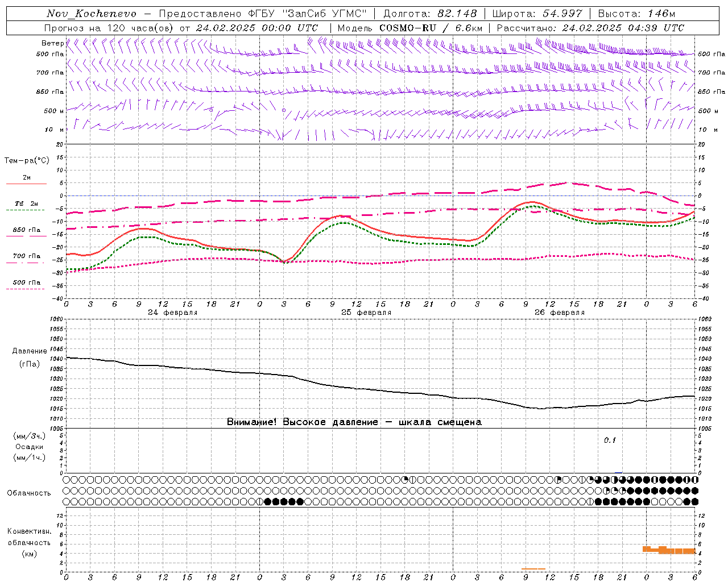Toggle the 850 гПа temperature legend entry
The image size is (728, 582).
point(26,231)
